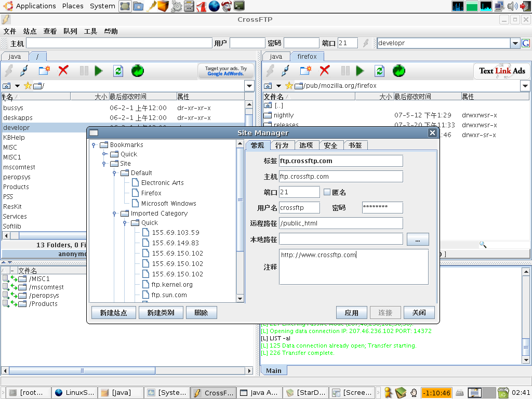Click refresh icon in right pane toolbar
Viewport: 532px width, 399px height.
[379, 71]
